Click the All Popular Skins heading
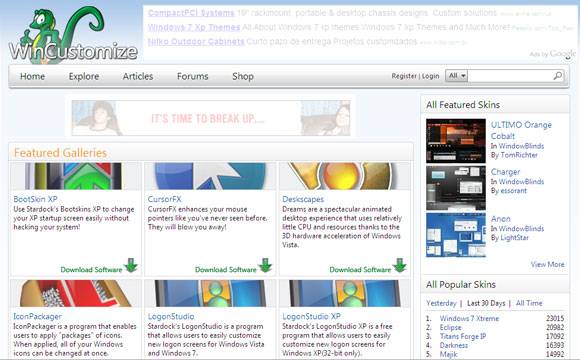 point(461,285)
